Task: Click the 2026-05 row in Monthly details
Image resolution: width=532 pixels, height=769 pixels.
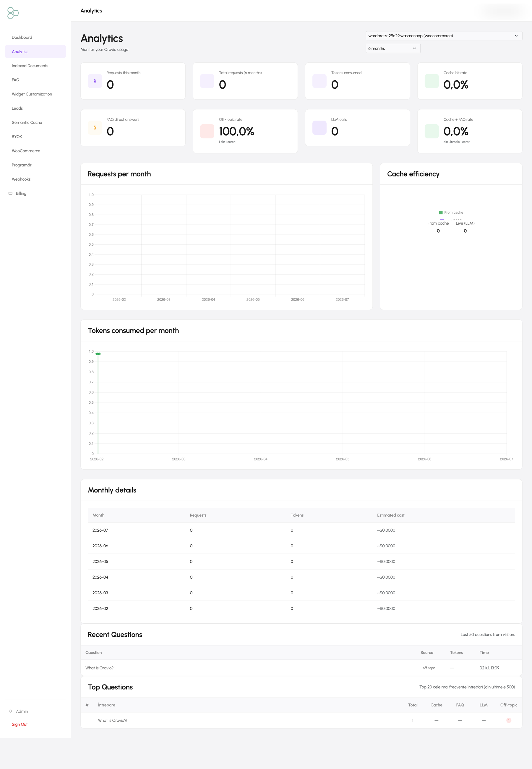Action: click(301, 561)
